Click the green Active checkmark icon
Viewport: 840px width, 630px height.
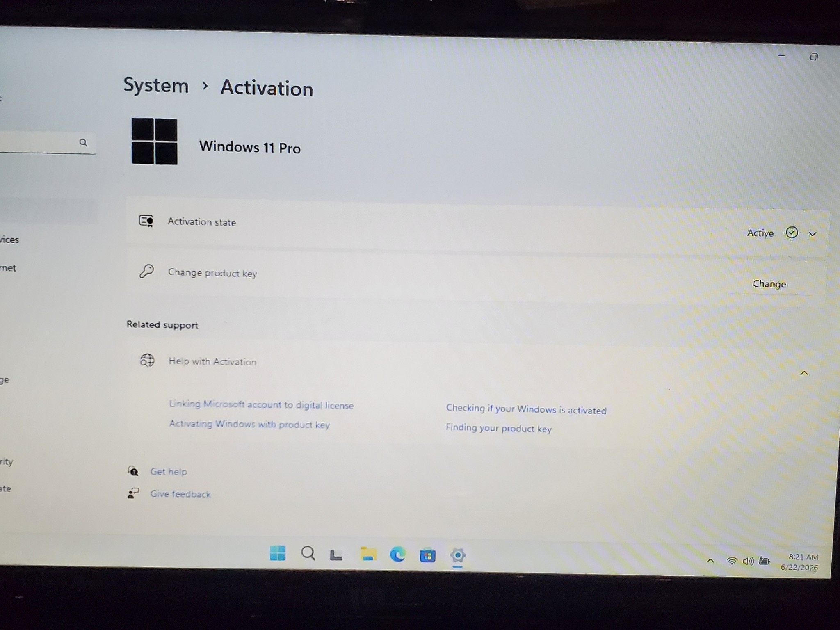coord(792,233)
